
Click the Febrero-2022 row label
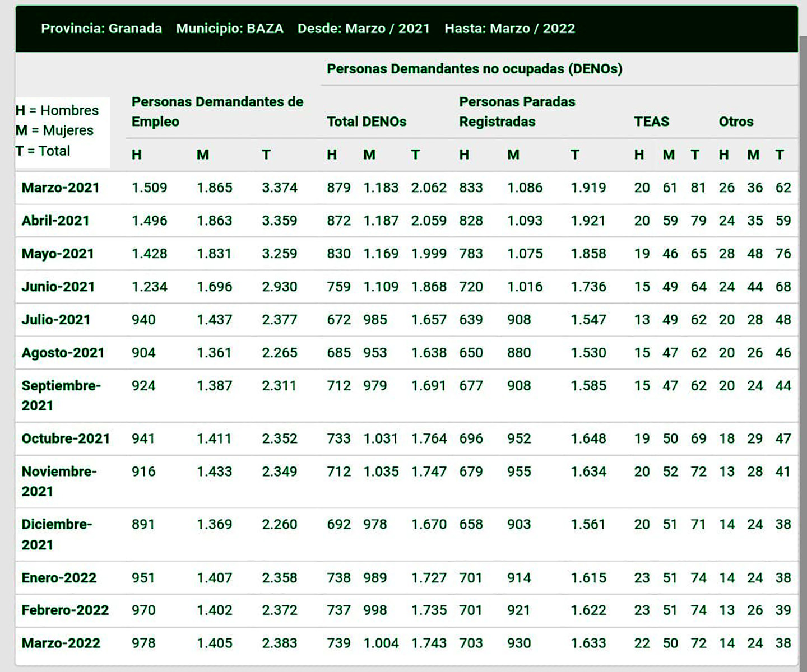tap(65, 610)
